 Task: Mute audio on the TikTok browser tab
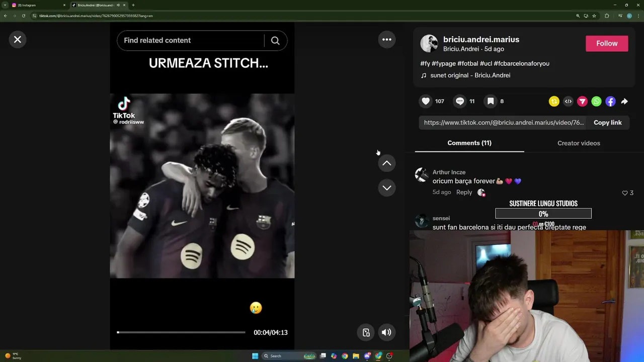pyautogui.click(x=118, y=5)
